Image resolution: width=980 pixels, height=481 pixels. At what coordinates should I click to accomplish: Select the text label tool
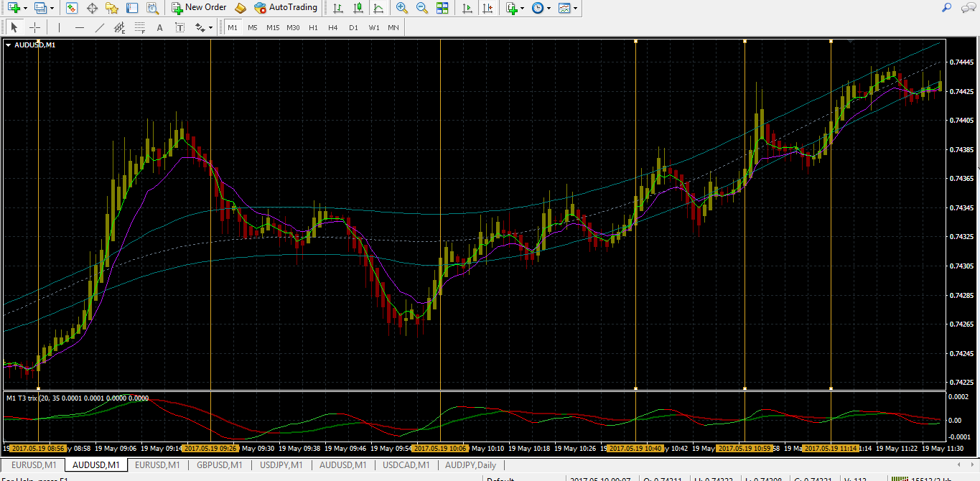click(x=179, y=28)
